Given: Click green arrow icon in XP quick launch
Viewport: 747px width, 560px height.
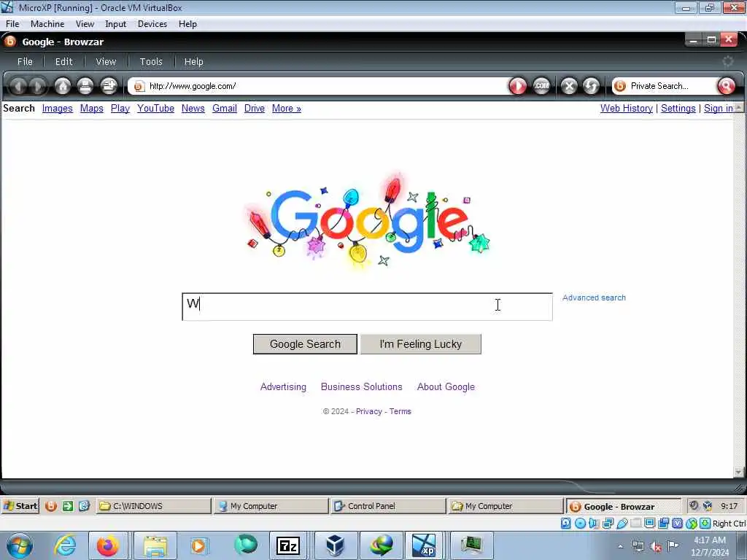Looking at the screenshot, I should (68, 506).
